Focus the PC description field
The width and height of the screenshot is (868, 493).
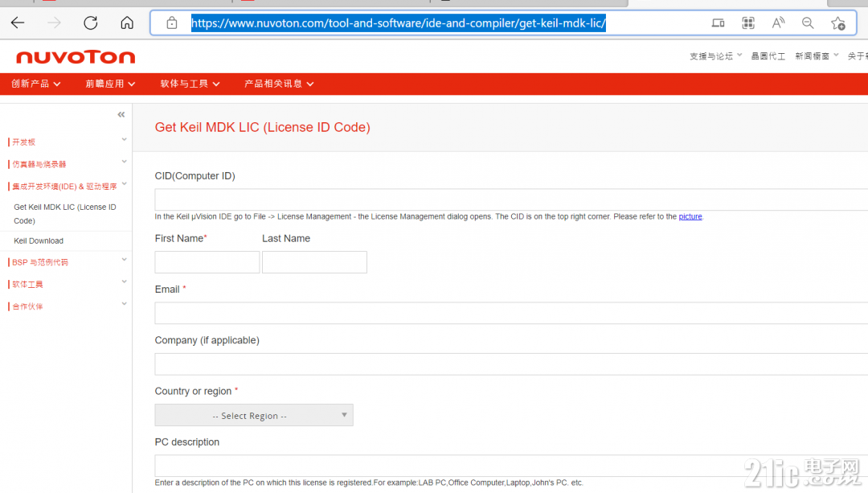click(x=511, y=466)
